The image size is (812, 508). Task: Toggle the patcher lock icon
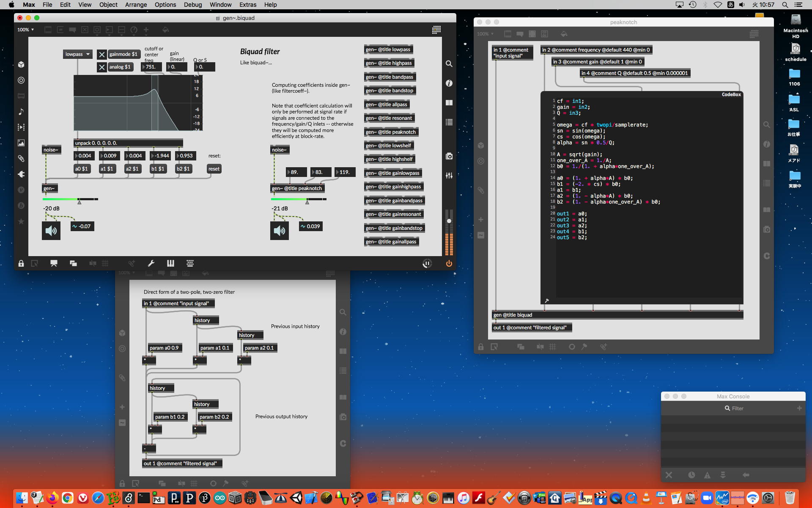21,263
